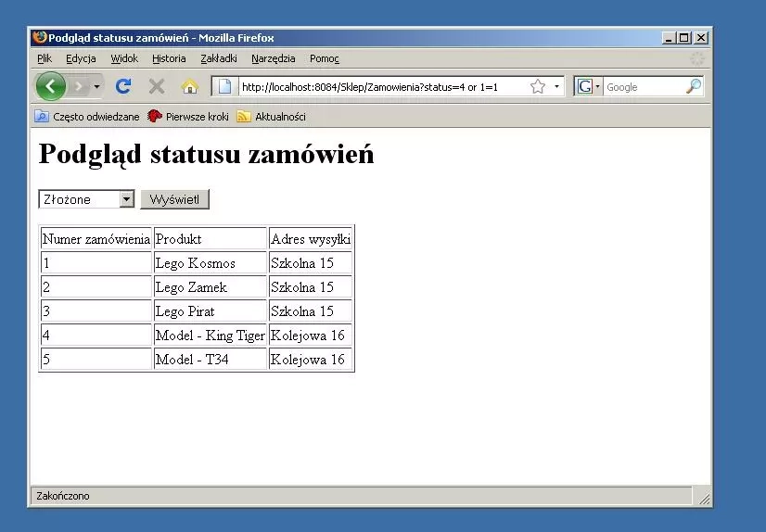Bookmark this page with the star icon
The width and height of the screenshot is (766, 532).
[x=538, y=87]
